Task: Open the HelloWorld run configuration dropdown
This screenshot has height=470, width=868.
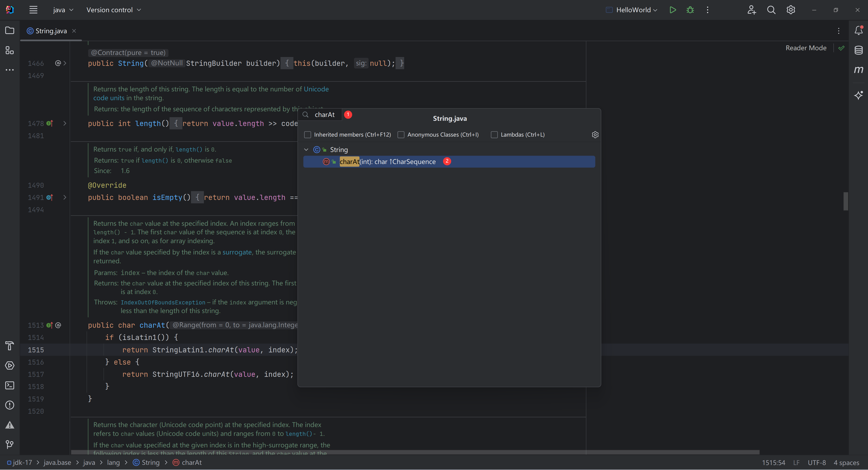Action: (632, 10)
